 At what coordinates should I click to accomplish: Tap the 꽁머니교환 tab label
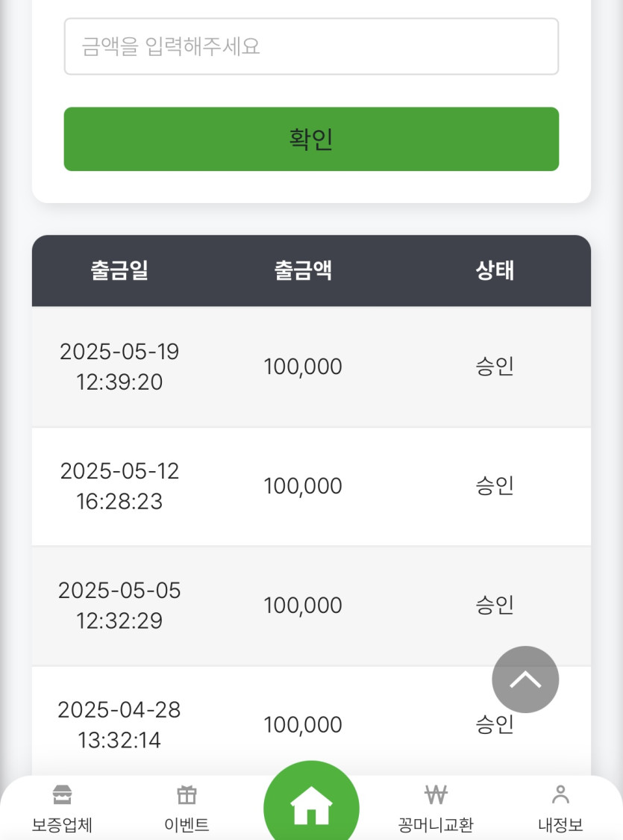point(436,825)
